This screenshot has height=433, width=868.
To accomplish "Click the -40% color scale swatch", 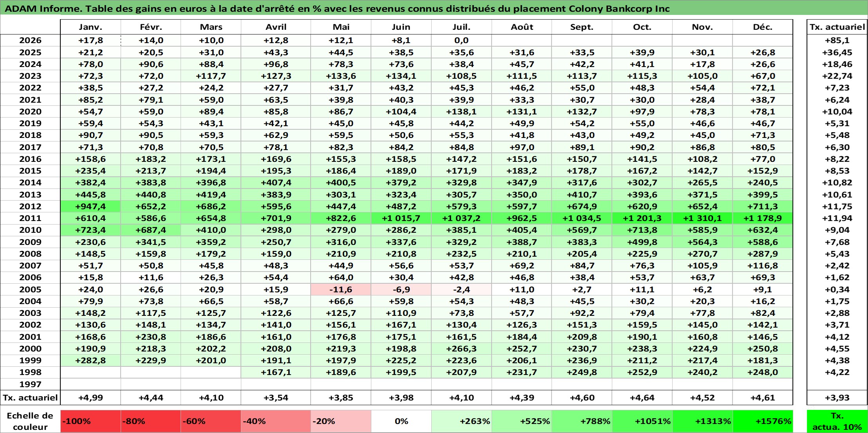I will tap(276, 421).
